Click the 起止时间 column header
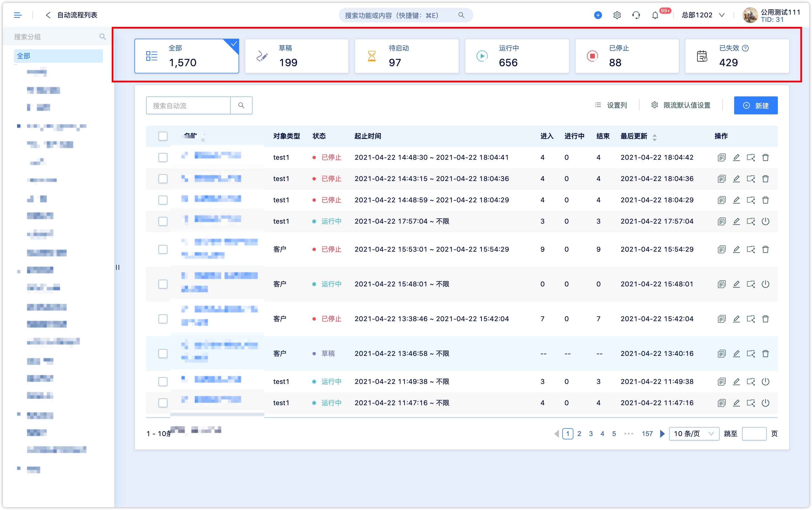The height and width of the screenshot is (510, 812). (368, 136)
